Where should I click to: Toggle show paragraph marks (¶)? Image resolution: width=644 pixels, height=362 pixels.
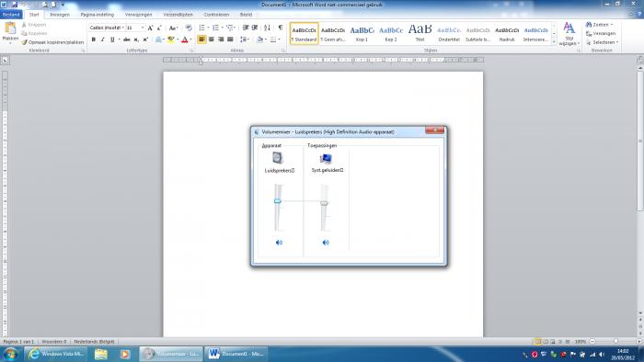[x=280, y=28]
